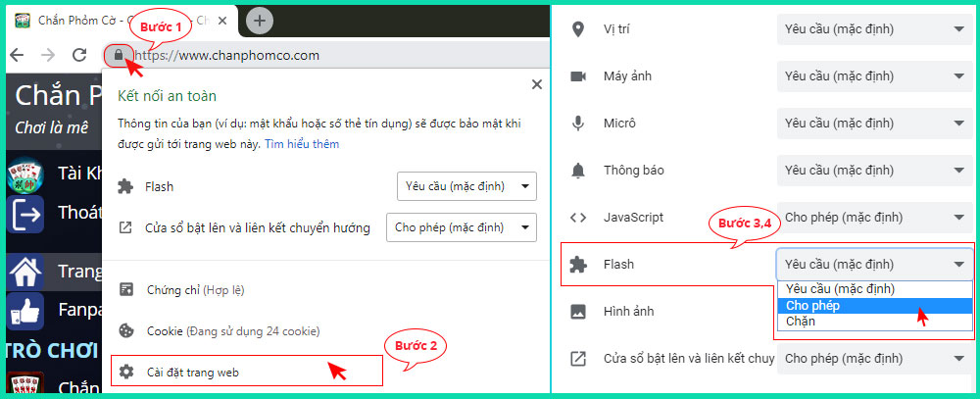Open the Máy ảnh permission dropdown
This screenshot has height=399, width=980.
click(875, 76)
